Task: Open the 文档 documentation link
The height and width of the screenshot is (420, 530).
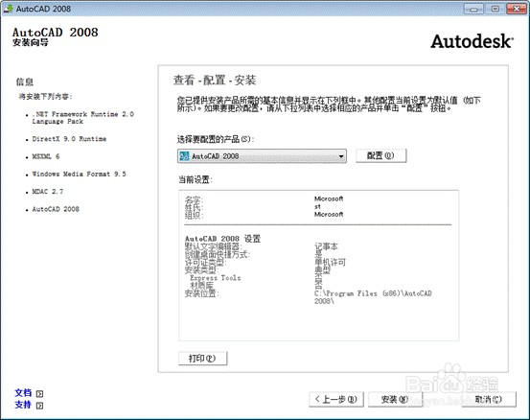Action: pyautogui.click(x=23, y=393)
